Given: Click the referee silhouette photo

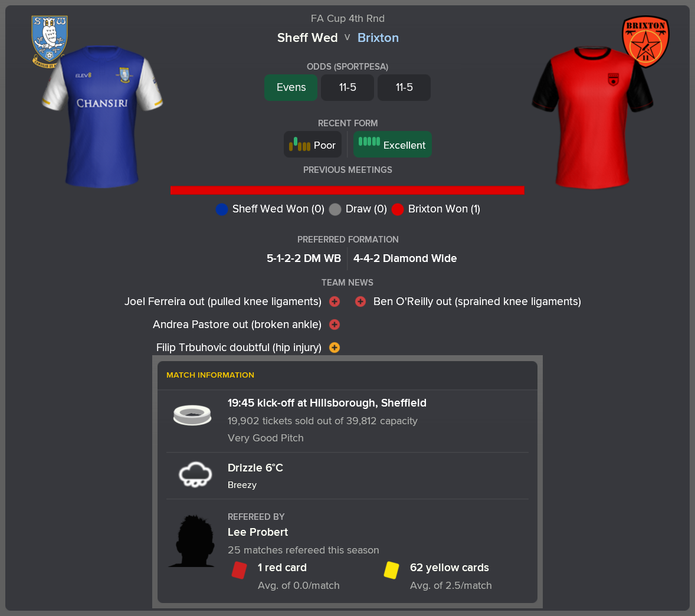Looking at the screenshot, I should click(x=192, y=540).
